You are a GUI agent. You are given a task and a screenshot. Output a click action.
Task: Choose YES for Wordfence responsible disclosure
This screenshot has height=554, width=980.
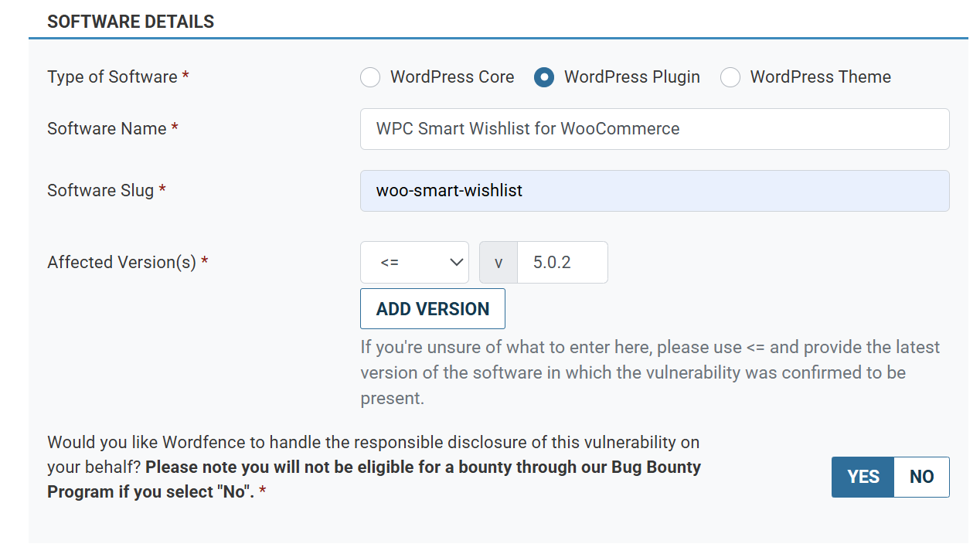[863, 477]
